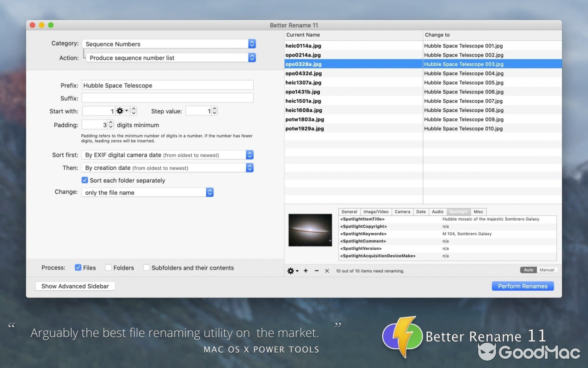Viewport: 588px width, 368px height.
Task: Remove the selected file with the minus icon
Action: [x=316, y=271]
